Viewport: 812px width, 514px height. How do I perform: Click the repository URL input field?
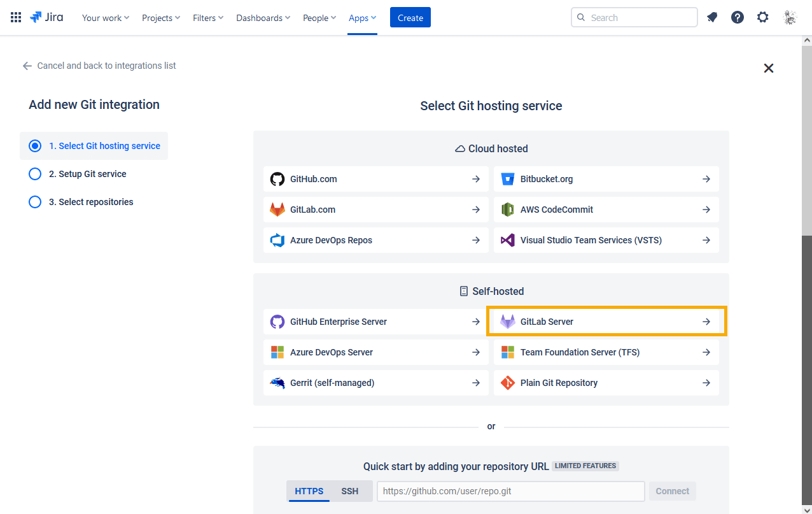tap(511, 491)
